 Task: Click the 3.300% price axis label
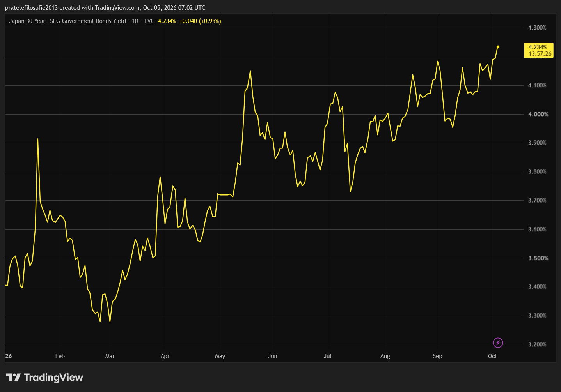click(537, 316)
